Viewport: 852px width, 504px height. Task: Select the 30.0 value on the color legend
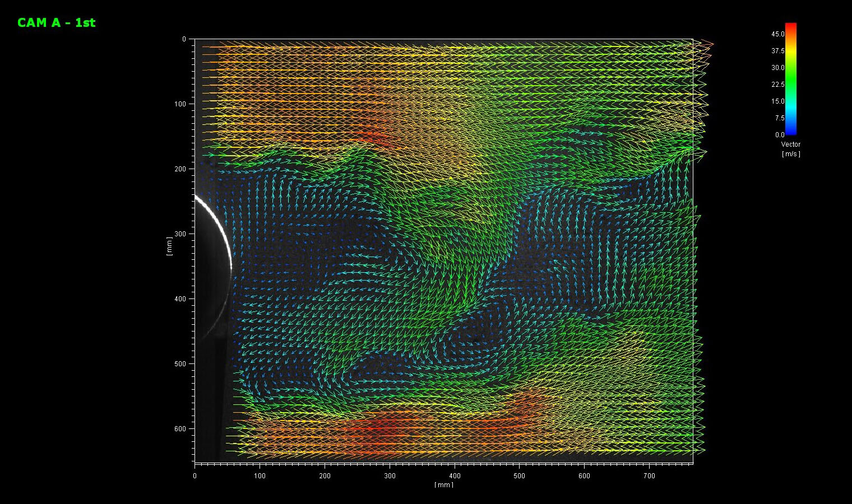[777, 67]
